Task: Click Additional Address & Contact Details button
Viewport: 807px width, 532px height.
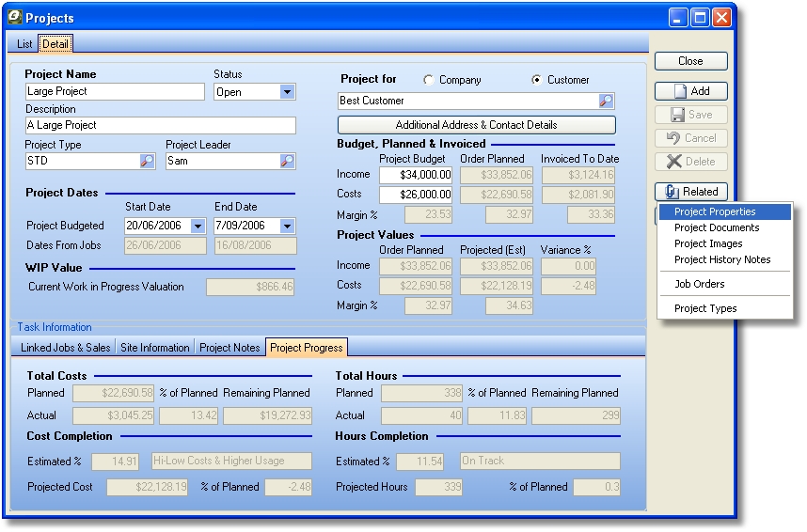Action: click(476, 125)
